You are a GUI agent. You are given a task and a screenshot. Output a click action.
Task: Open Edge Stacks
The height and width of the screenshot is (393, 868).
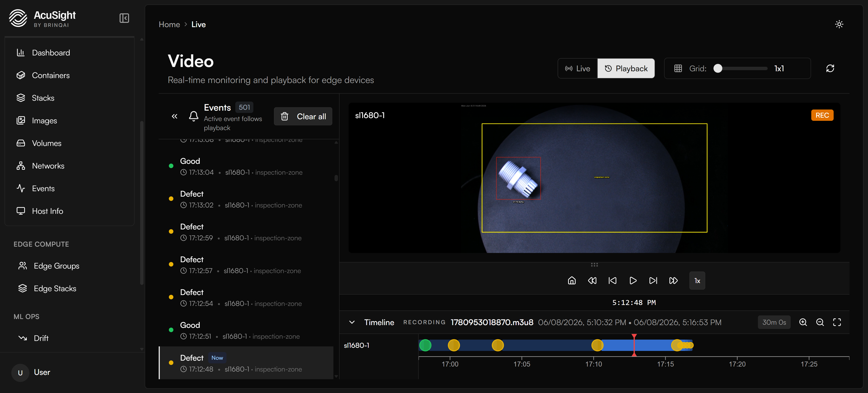click(x=69, y=288)
